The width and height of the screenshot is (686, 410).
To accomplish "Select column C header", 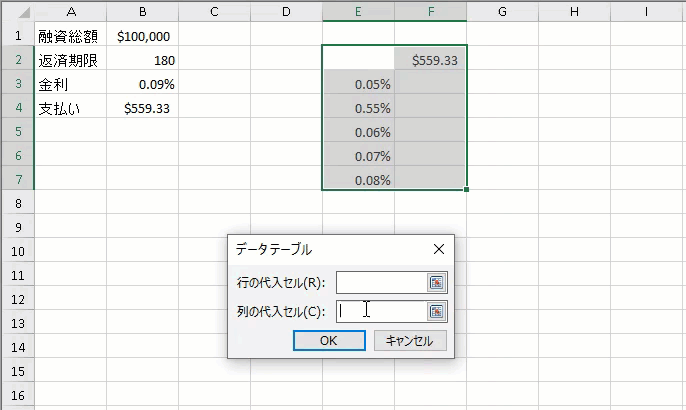I will (215, 11).
